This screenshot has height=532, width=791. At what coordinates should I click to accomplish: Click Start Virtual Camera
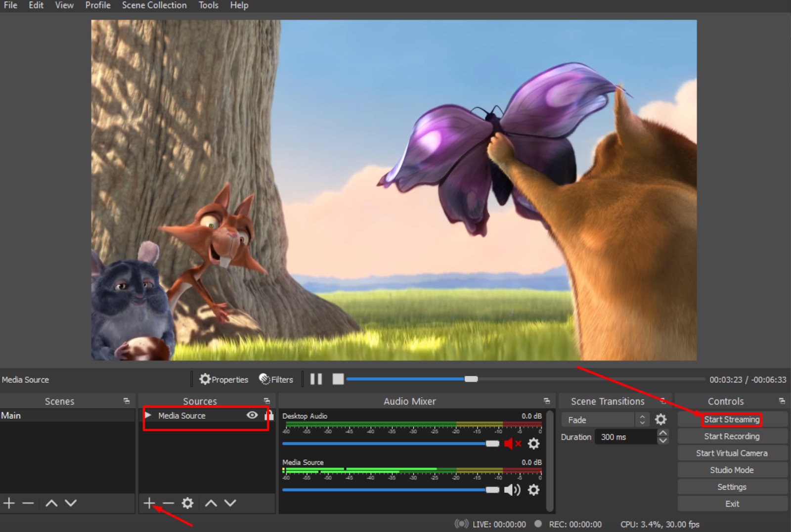point(732,453)
